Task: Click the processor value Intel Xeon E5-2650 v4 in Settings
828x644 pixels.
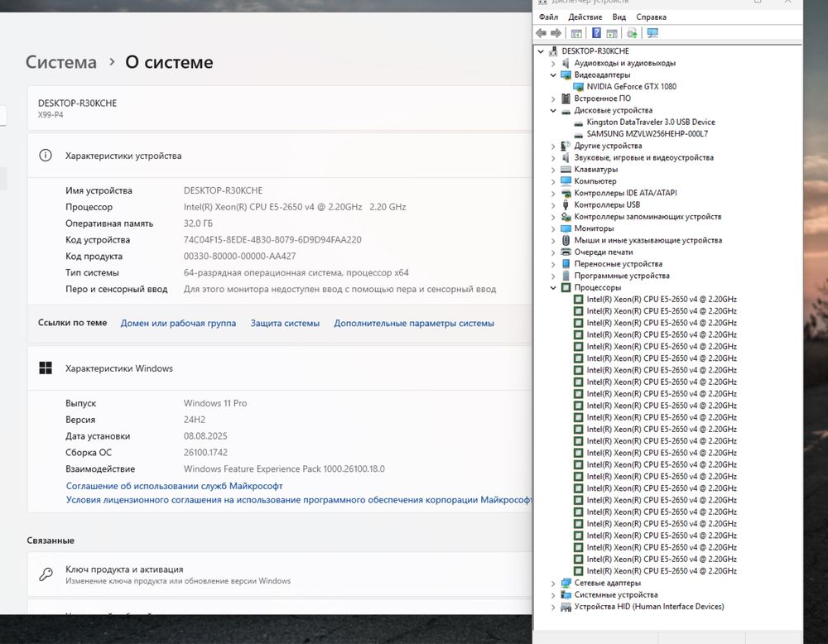Action: (295, 207)
